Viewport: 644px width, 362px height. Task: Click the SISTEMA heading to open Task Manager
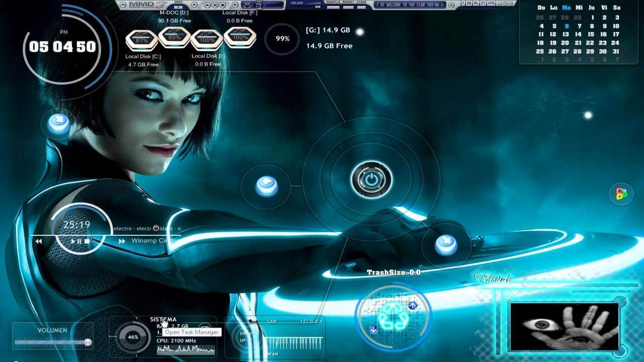tap(163, 319)
